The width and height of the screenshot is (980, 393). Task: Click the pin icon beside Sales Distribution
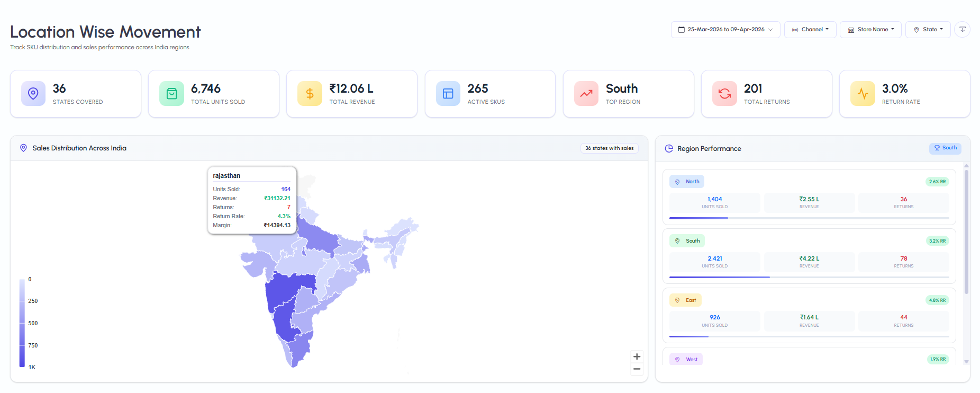click(x=23, y=148)
